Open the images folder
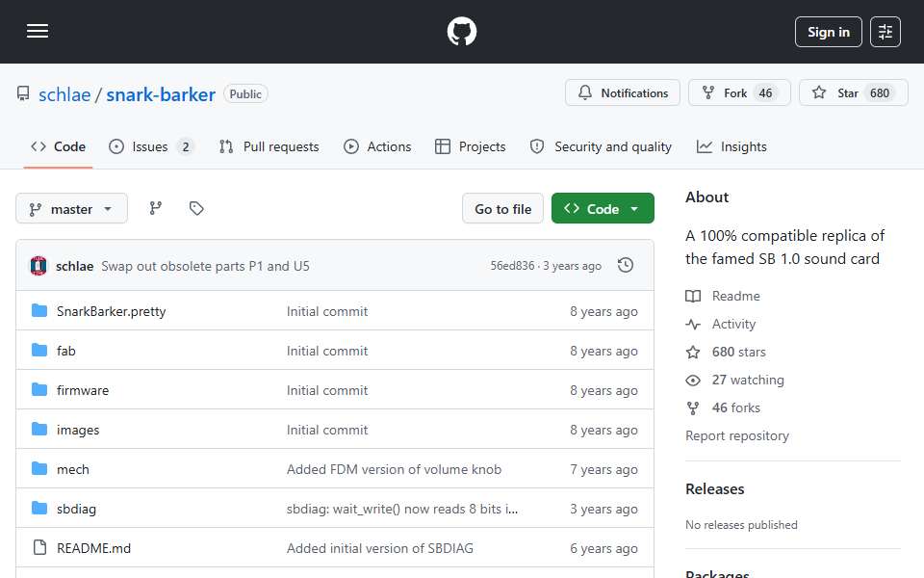This screenshot has width=924, height=578. (x=78, y=430)
